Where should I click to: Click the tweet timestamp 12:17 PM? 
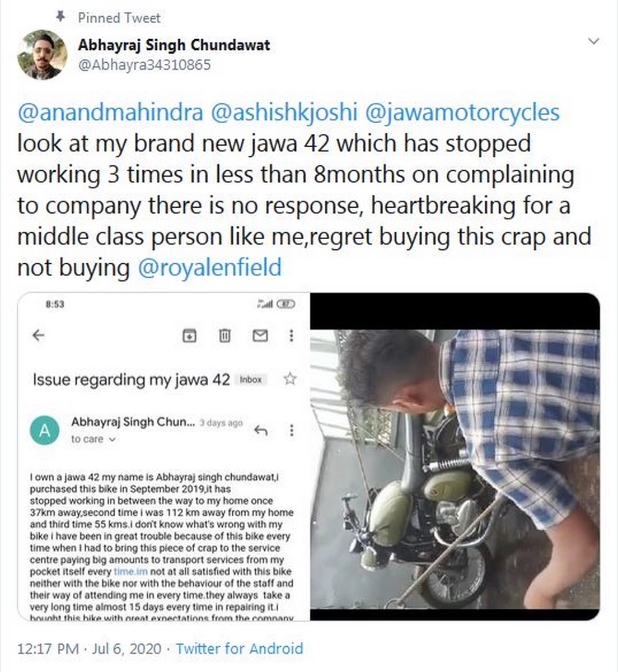(x=48, y=648)
